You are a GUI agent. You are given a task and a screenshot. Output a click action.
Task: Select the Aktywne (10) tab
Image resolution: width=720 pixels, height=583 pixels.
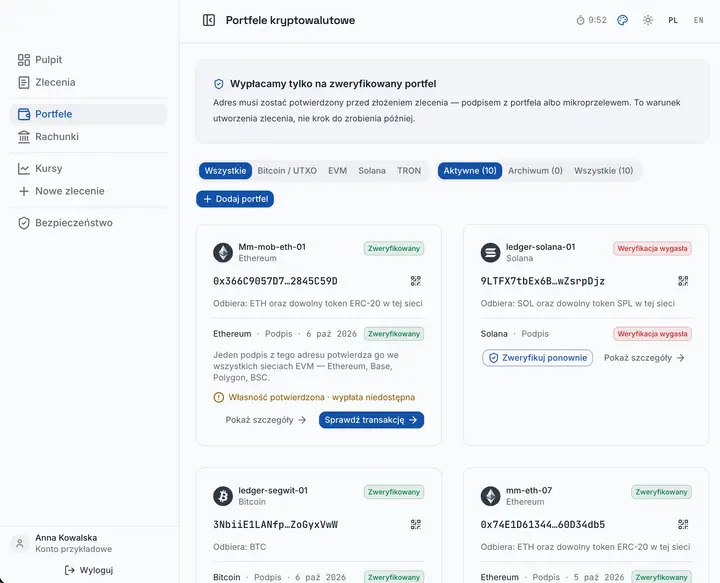pos(470,171)
